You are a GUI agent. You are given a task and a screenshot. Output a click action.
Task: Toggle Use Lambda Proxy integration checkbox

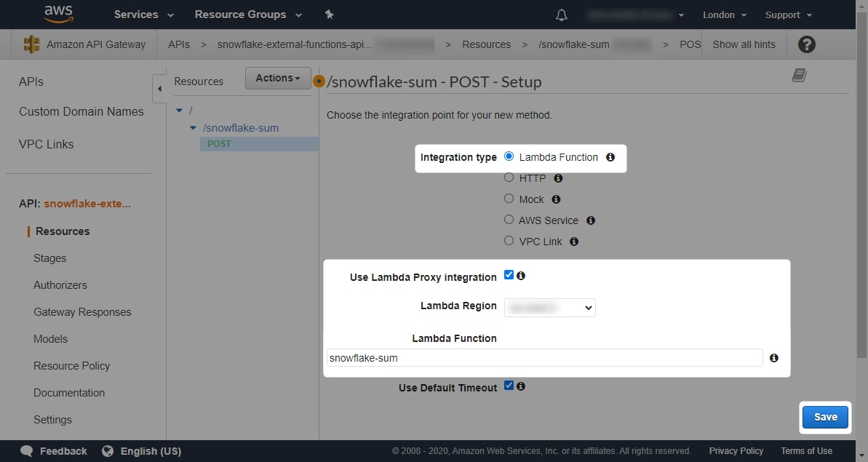(x=509, y=275)
